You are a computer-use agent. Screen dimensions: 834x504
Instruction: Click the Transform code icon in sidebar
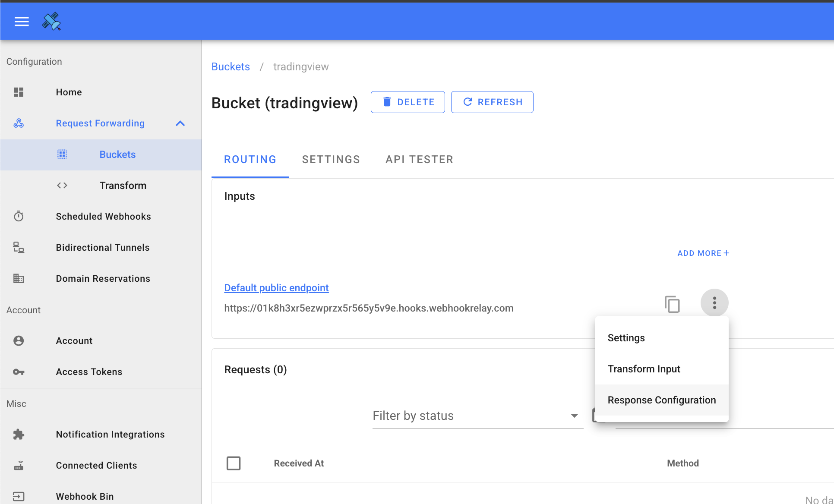pos(62,185)
